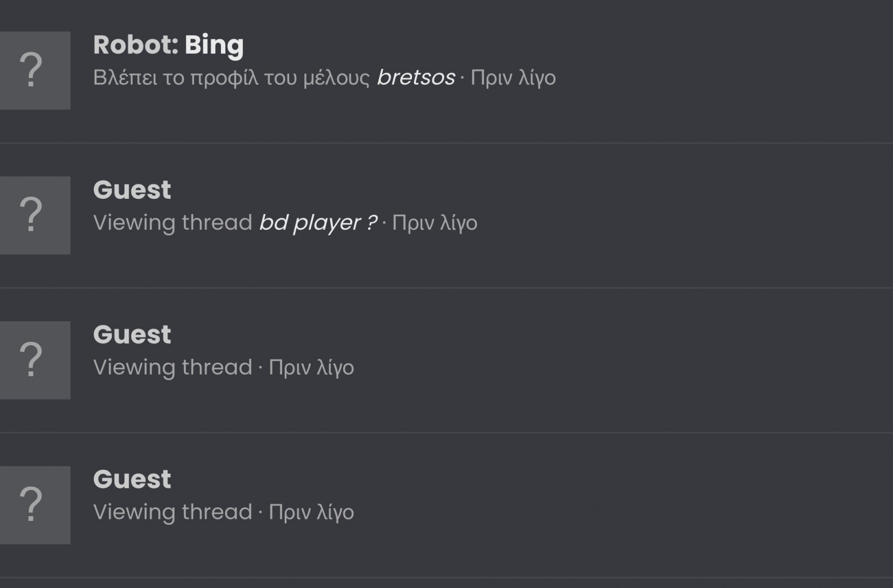Viewport: 893px width, 588px height.
Task: Click 'Πριν λίγο' timestamp after bd player ?
Action: point(435,223)
